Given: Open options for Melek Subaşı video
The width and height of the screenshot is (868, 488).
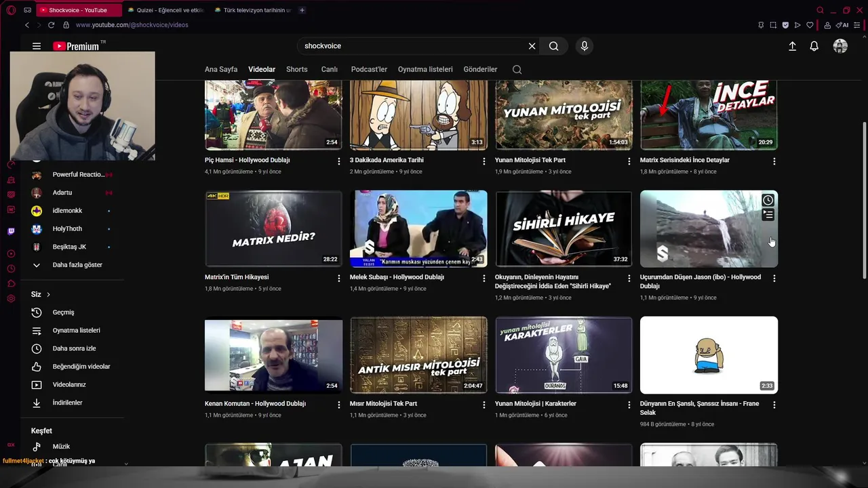Looking at the screenshot, I should [x=484, y=279].
